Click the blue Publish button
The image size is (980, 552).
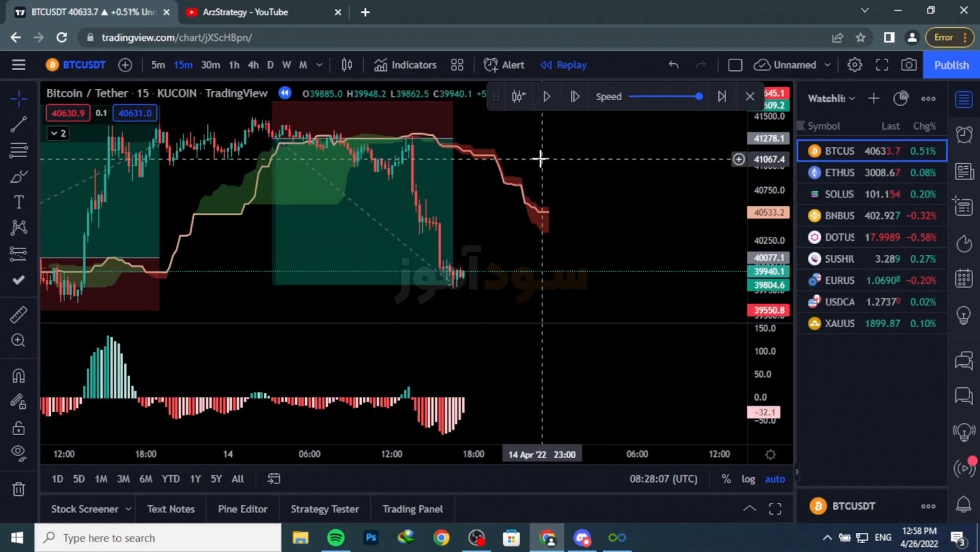point(951,64)
